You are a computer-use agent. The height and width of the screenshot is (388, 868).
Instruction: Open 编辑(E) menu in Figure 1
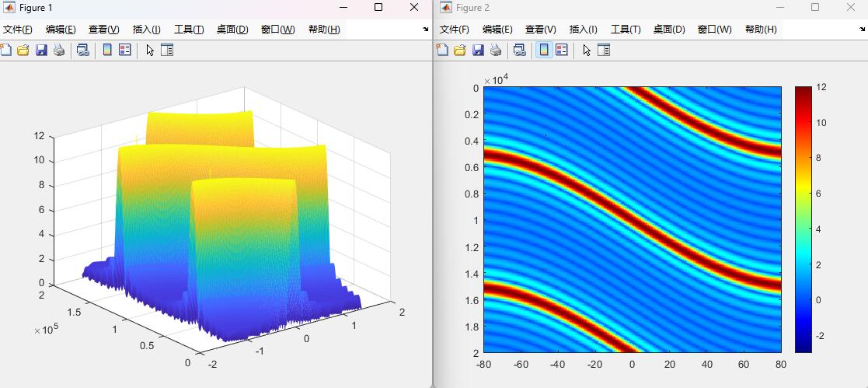coord(61,30)
